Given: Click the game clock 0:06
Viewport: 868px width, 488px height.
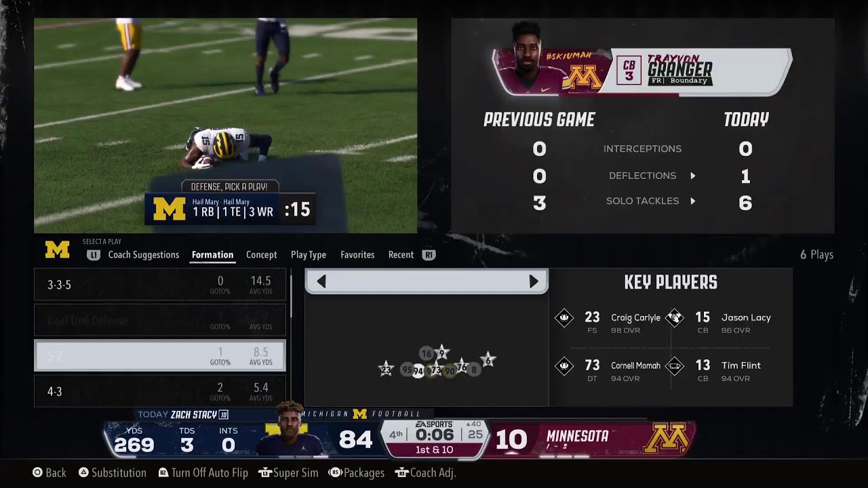Looking at the screenshot, I should pyautogui.click(x=434, y=435).
